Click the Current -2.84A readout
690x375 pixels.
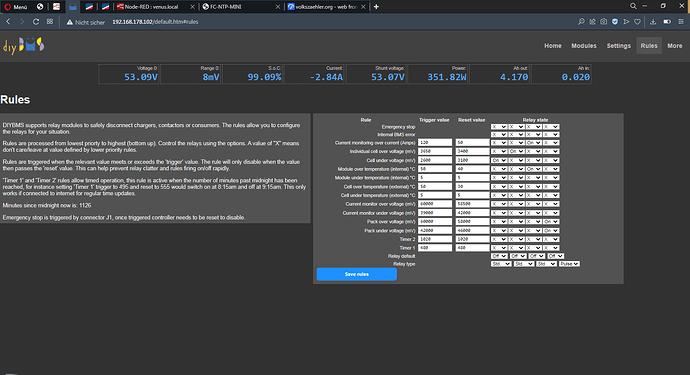314,74
